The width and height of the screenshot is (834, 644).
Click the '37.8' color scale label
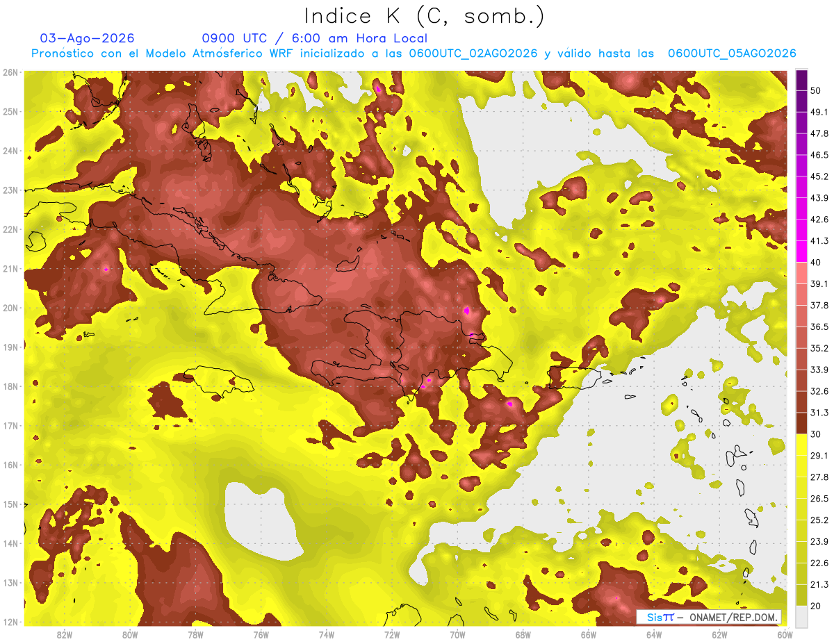coord(819,305)
